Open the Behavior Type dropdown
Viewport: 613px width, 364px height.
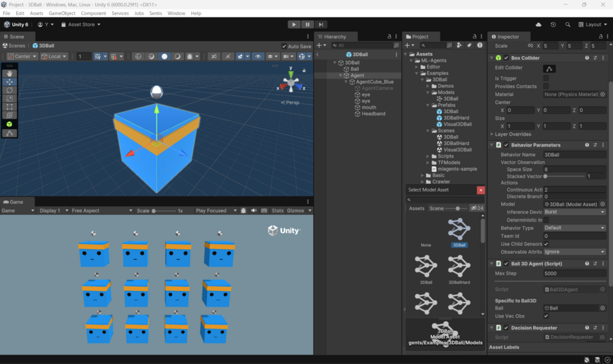tap(574, 228)
